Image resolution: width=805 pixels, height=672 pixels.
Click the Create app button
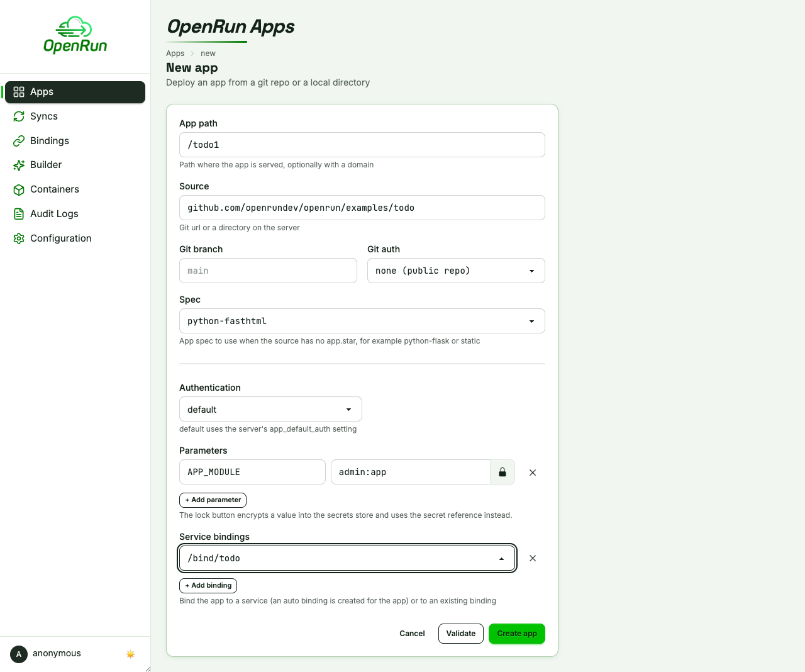pyautogui.click(x=517, y=634)
